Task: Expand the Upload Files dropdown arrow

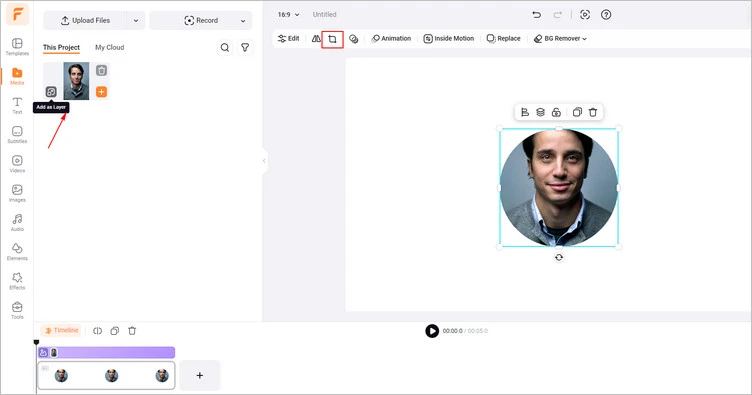Action: [136, 21]
